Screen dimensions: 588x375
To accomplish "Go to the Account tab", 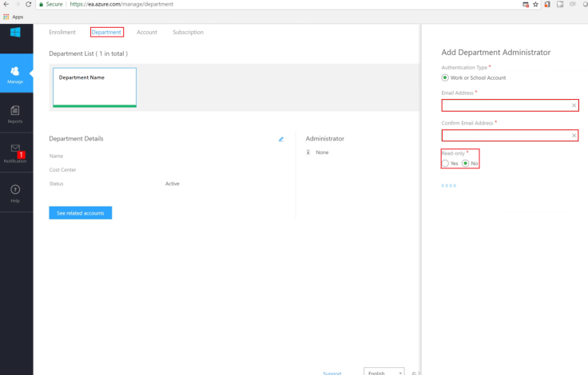I will pyautogui.click(x=147, y=33).
